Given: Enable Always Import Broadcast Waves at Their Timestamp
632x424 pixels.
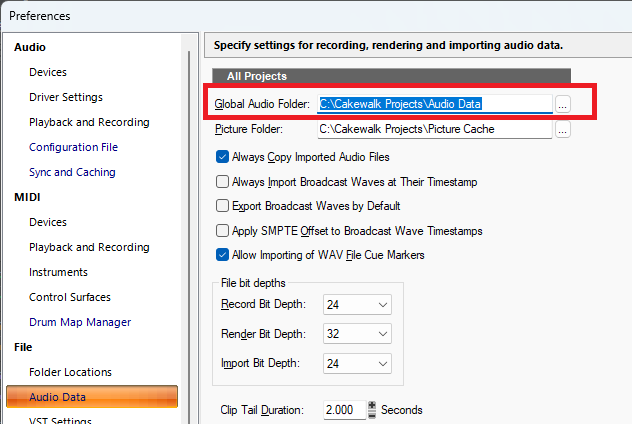Looking at the screenshot, I should click(x=222, y=182).
